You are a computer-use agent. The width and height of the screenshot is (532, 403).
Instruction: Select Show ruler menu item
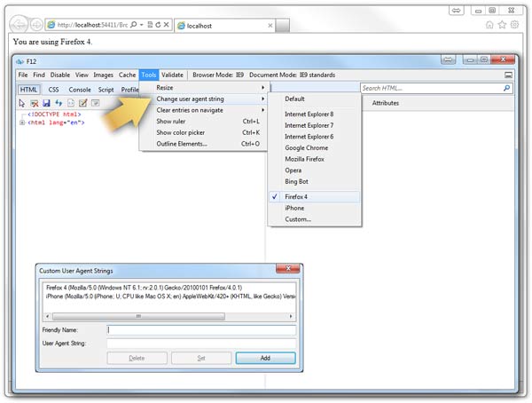coord(204,122)
